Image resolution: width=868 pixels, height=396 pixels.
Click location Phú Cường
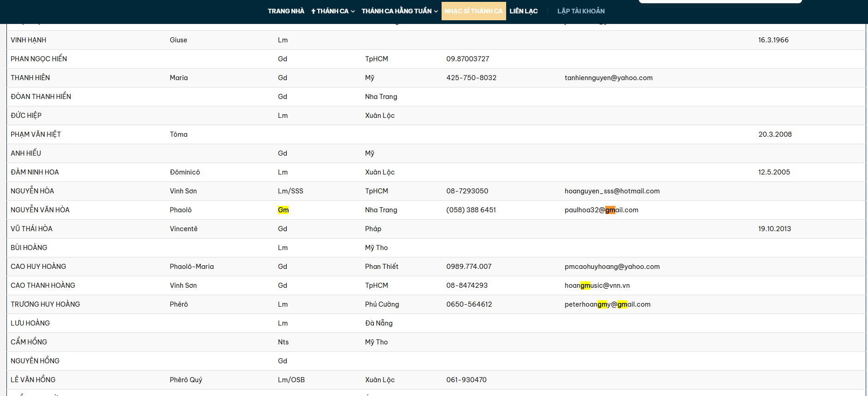[382, 304]
